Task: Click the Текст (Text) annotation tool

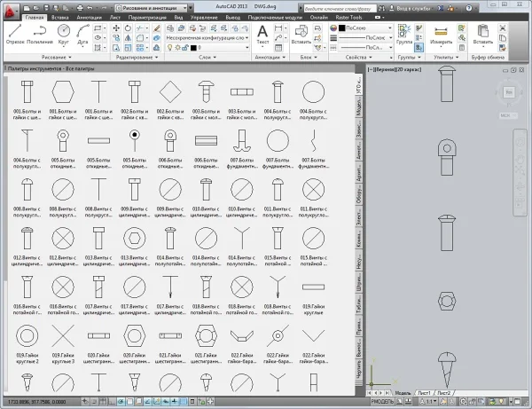Action: [263, 34]
